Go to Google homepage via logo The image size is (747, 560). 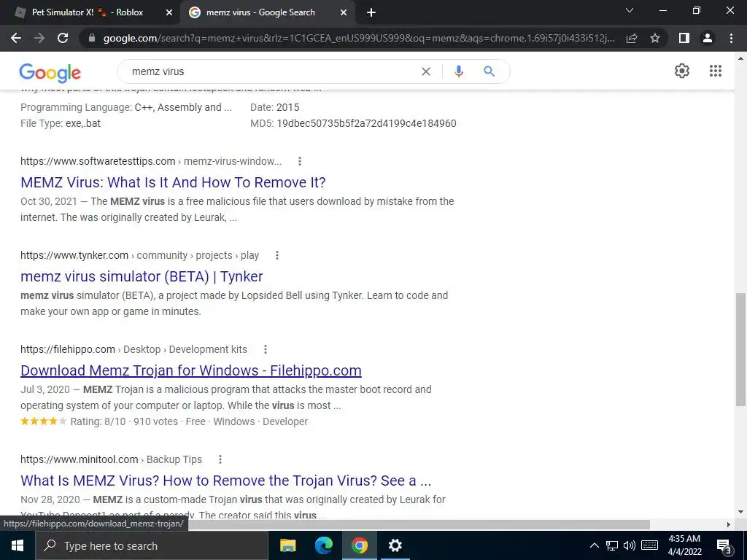click(x=50, y=72)
